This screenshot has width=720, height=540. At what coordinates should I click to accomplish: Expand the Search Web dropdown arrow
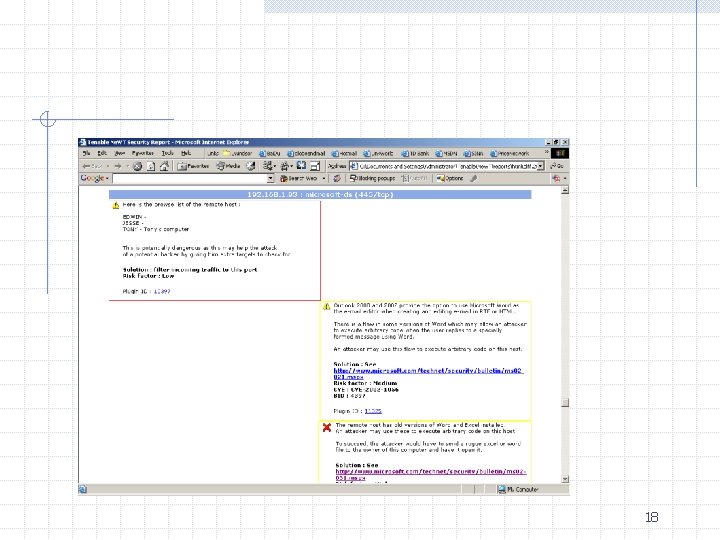pos(324,178)
